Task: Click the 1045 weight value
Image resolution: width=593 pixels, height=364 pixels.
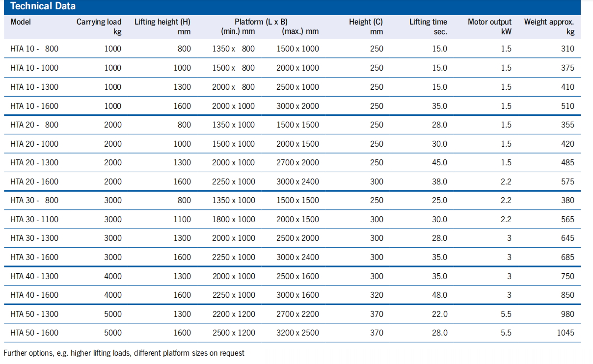Action: (565, 333)
